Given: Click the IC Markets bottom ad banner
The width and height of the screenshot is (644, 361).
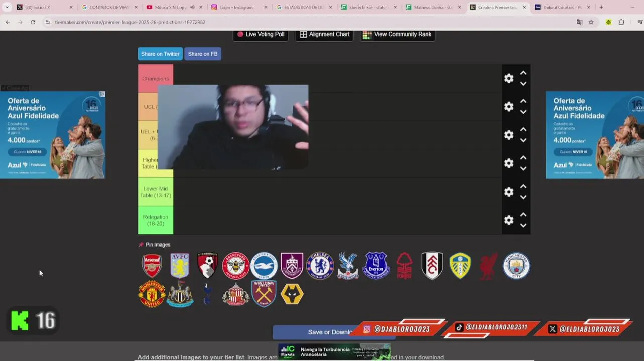Looking at the screenshot, I should tap(334, 351).
